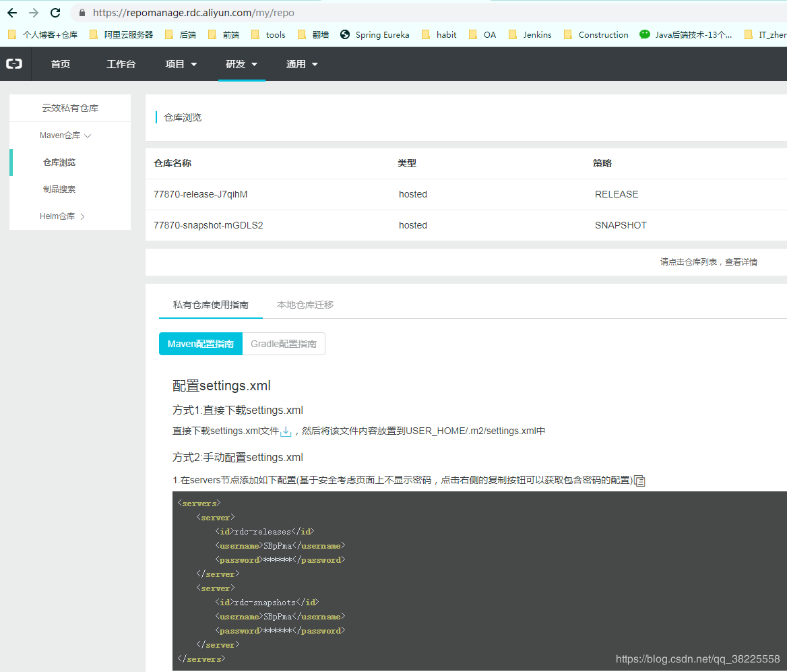Reload the page with refresh icon

click(55, 13)
